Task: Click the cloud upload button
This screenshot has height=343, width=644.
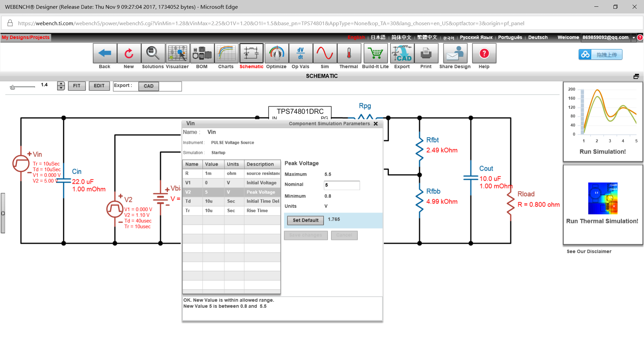Action: coord(600,54)
